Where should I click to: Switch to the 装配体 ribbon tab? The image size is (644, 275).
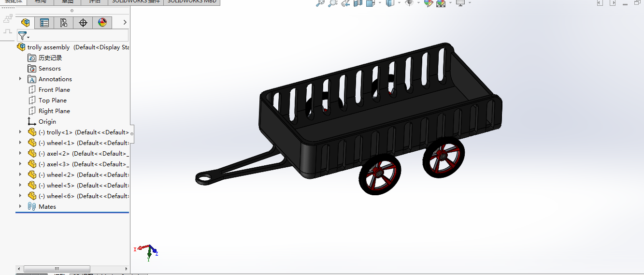(13, 2)
